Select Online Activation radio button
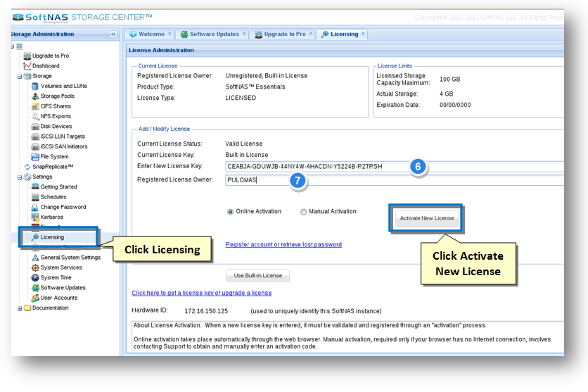This screenshot has height=392, width=588. click(x=230, y=212)
